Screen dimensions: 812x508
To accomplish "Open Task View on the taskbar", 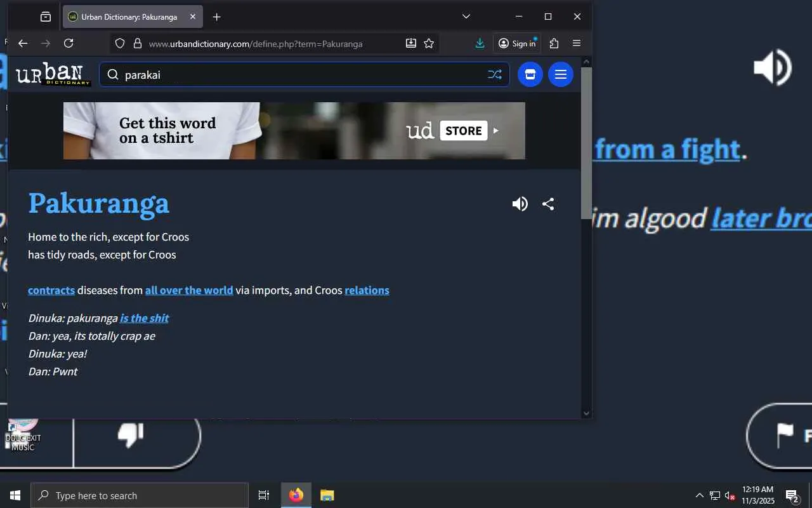I will [264, 495].
